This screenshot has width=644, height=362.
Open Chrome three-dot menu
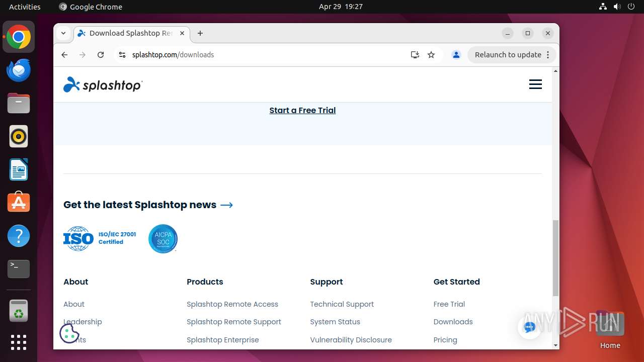click(548, 55)
